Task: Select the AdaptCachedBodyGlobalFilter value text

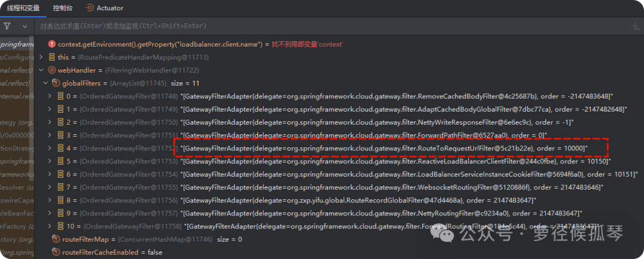Action: [404, 109]
